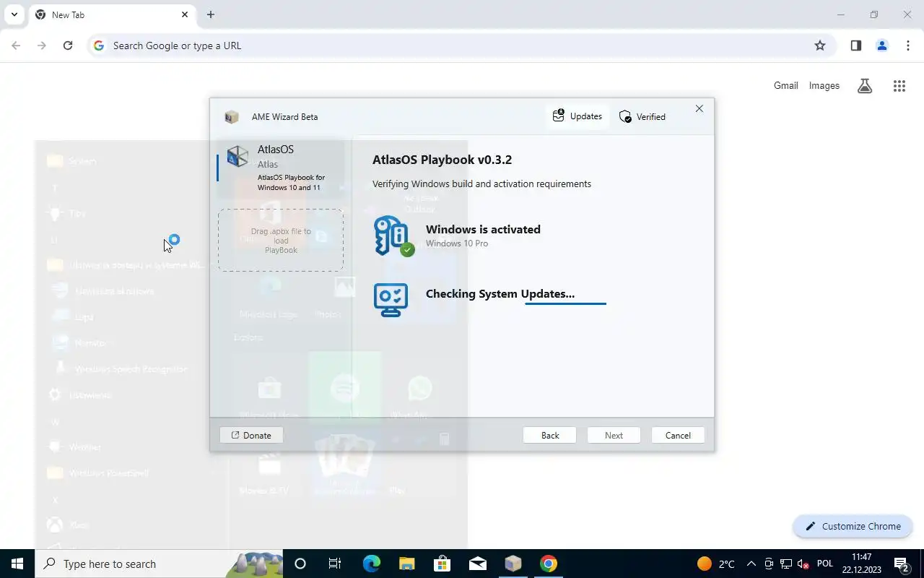Open File Explorer from taskbar
The width and height of the screenshot is (924, 578).
[x=406, y=564]
